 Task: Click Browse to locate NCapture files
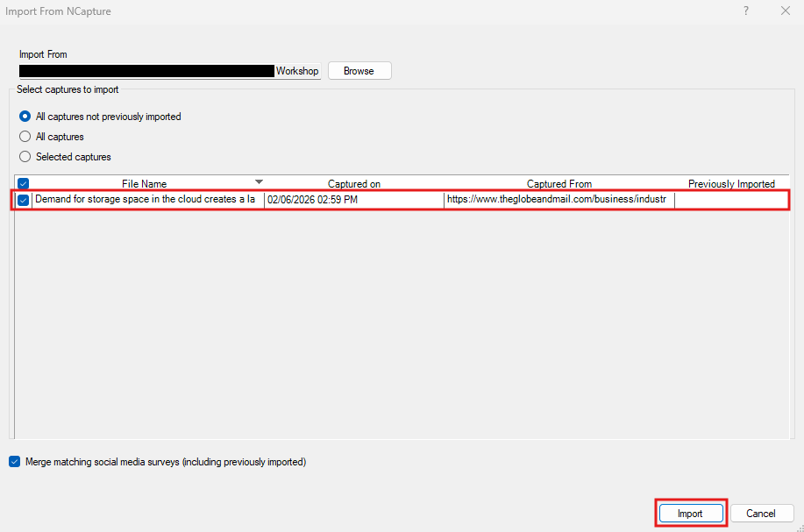(359, 70)
